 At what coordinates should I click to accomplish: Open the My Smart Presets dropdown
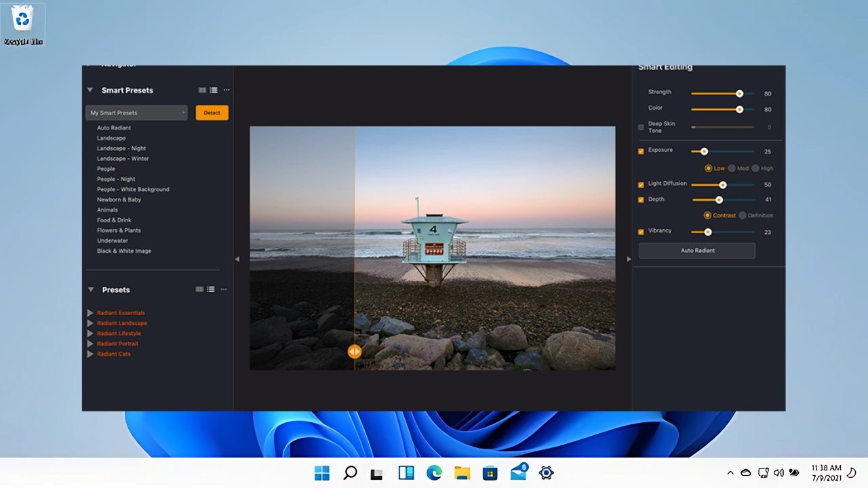136,113
